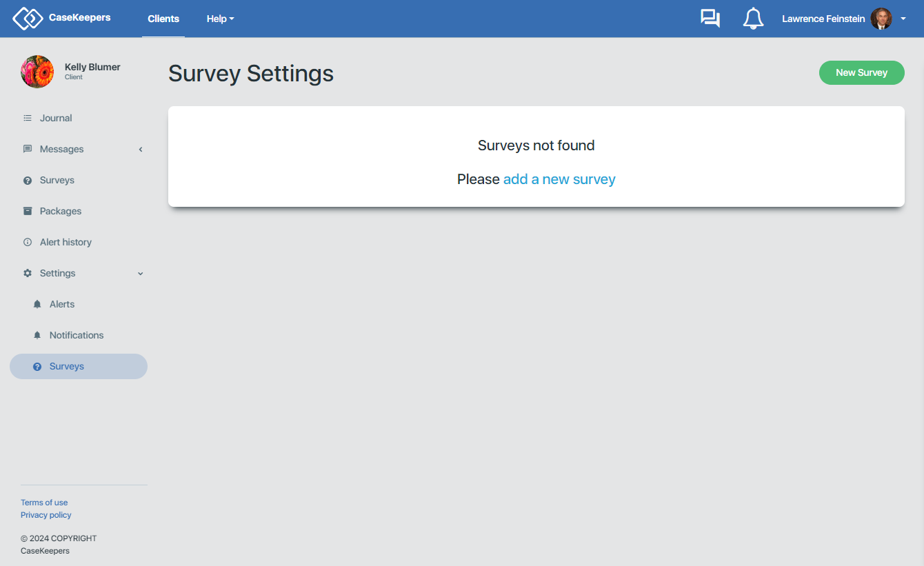Expand the user account dropdown caret
Viewport: 924px width, 566px height.
click(903, 19)
